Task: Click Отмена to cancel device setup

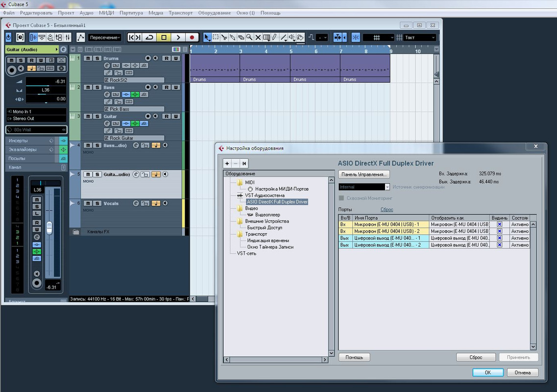Action: (x=523, y=372)
